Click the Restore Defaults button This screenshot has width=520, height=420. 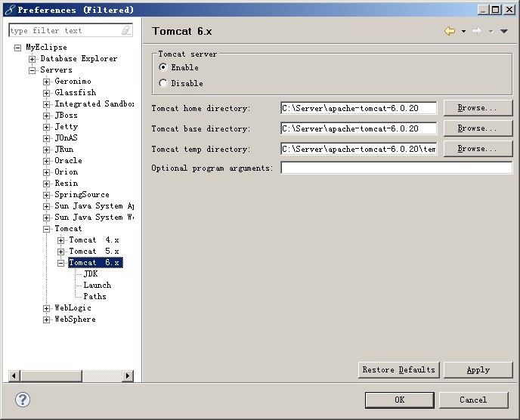pyautogui.click(x=398, y=369)
